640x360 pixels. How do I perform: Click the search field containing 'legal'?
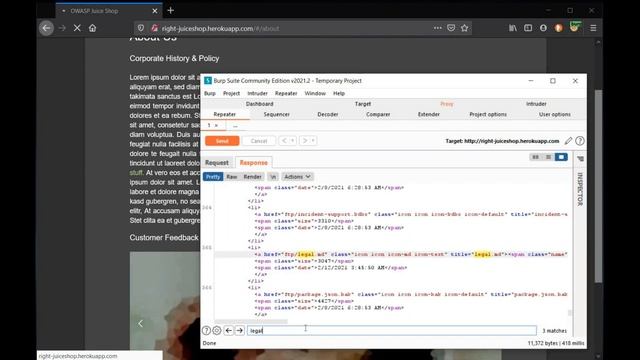(392, 331)
